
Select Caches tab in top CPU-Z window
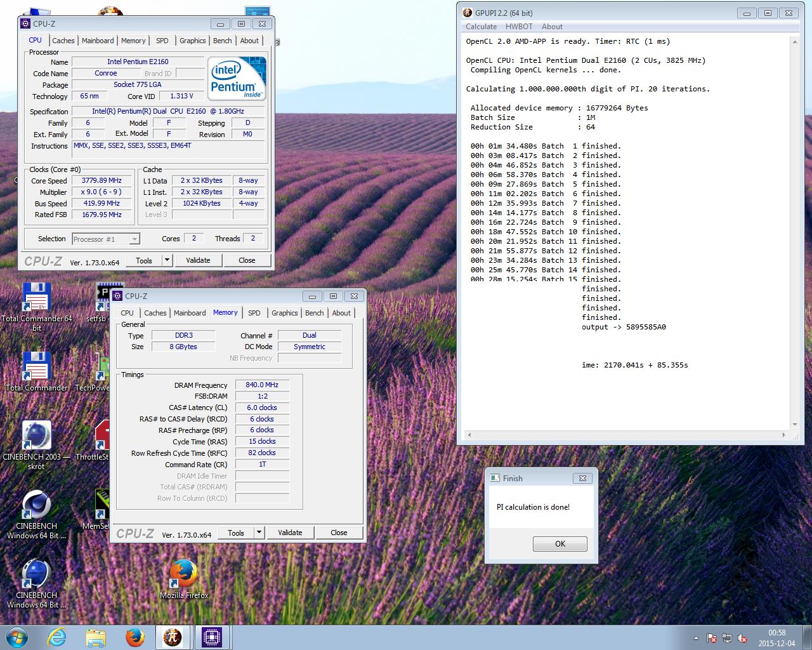[x=63, y=41]
